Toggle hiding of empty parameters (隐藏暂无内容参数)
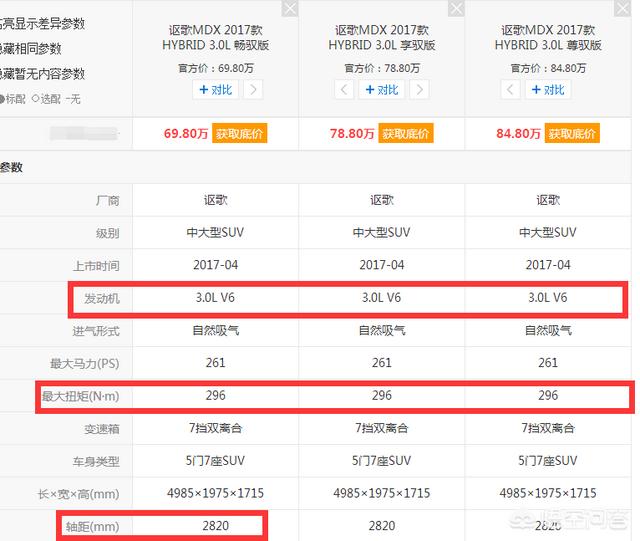 42,74
